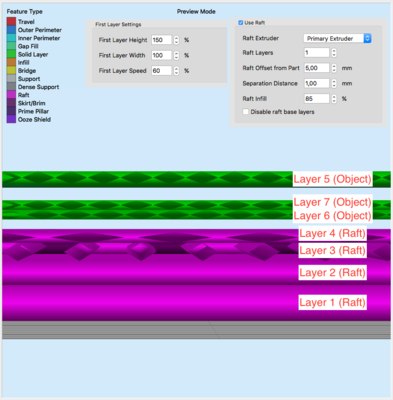Click the First Layer Height field
This screenshot has width=393, height=400.
[162, 40]
